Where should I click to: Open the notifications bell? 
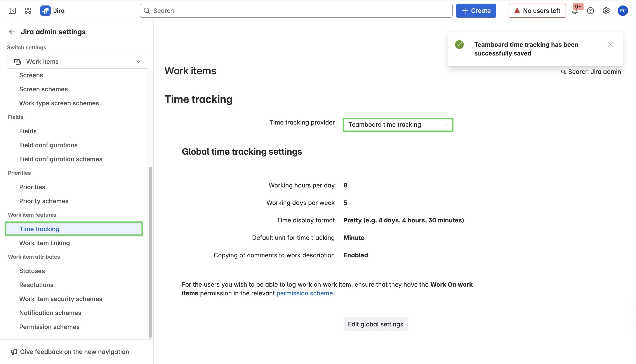point(575,11)
